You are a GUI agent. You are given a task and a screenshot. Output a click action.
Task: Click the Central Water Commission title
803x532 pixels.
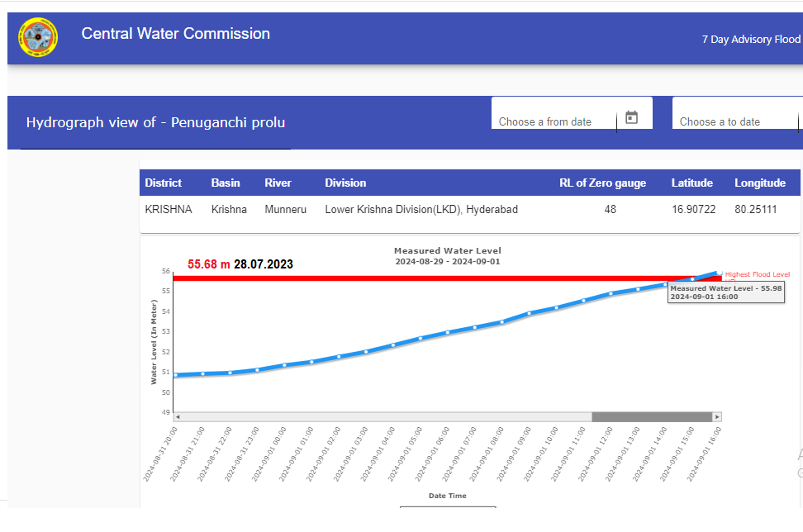pos(175,34)
